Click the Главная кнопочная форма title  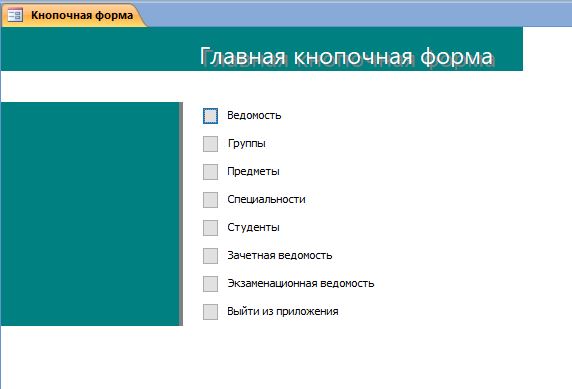[347, 57]
